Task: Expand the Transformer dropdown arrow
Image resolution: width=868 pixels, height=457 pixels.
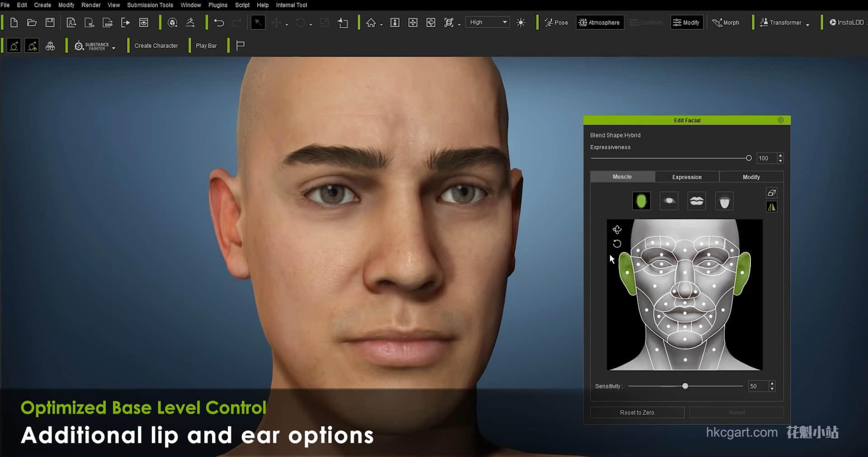Action: click(x=807, y=24)
